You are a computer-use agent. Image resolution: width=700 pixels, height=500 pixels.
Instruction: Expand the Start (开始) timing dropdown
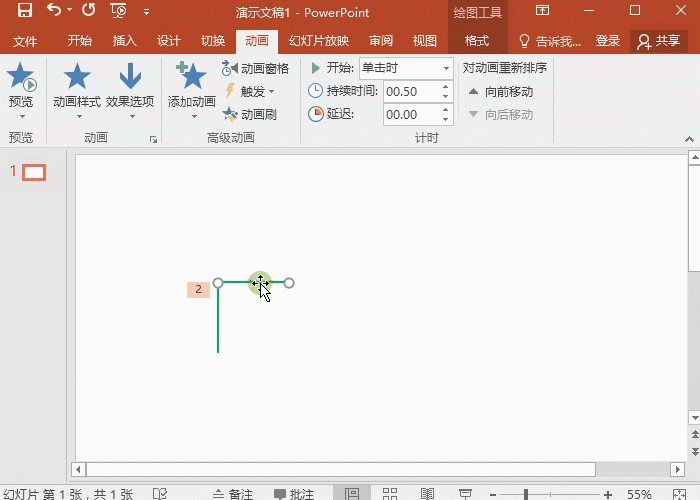click(x=446, y=68)
